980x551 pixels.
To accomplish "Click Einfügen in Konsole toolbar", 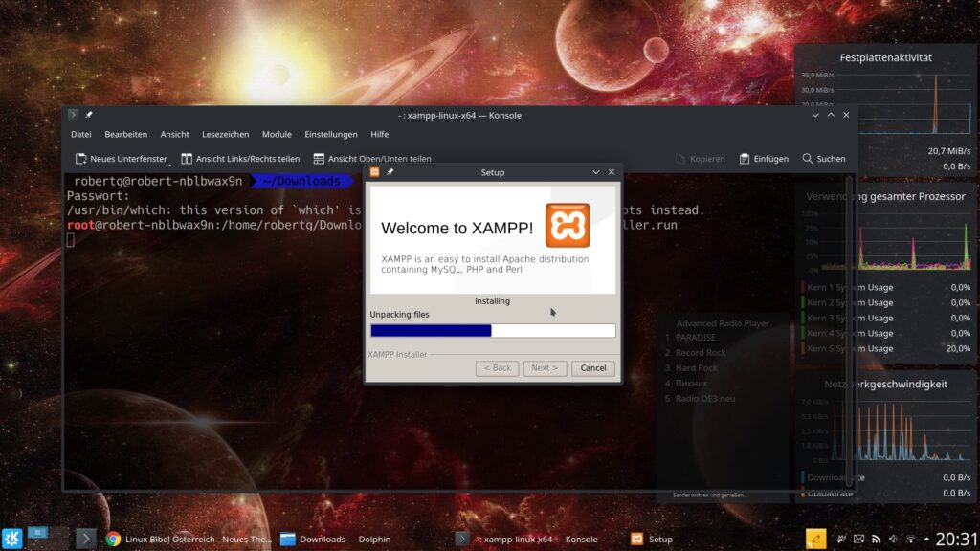I will 764,159.
